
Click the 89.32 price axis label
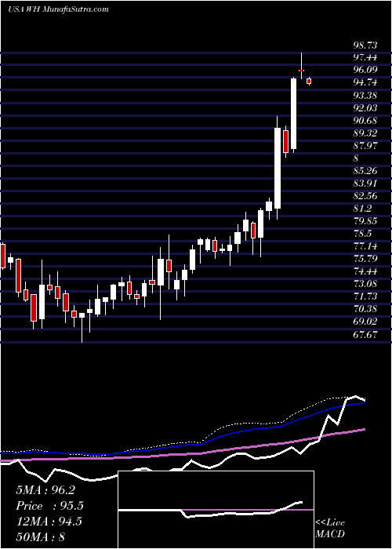coord(365,133)
